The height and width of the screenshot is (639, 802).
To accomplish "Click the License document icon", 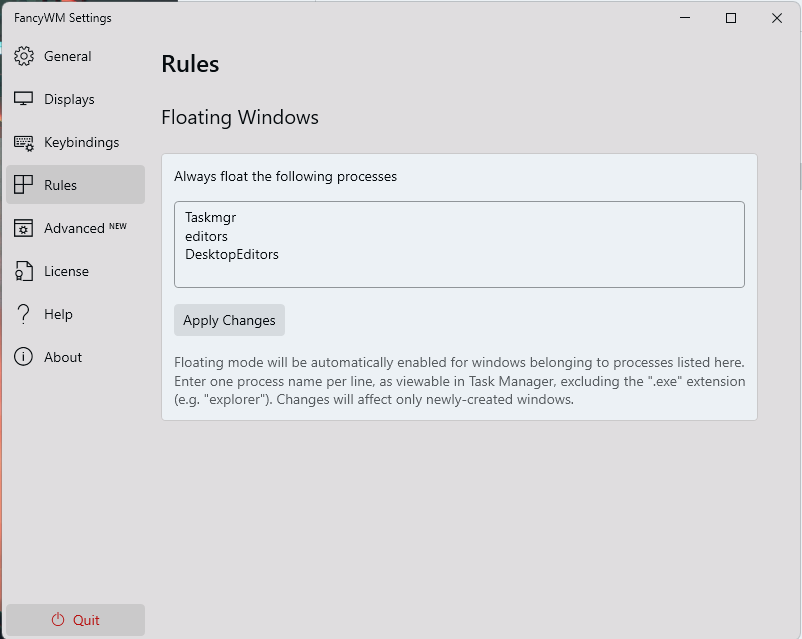I will 25,271.
